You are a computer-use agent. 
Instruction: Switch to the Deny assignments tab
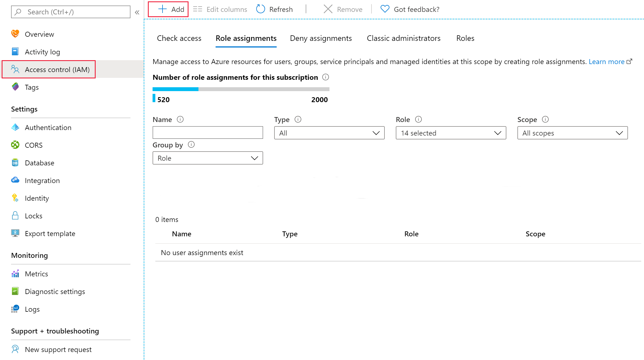pos(321,38)
